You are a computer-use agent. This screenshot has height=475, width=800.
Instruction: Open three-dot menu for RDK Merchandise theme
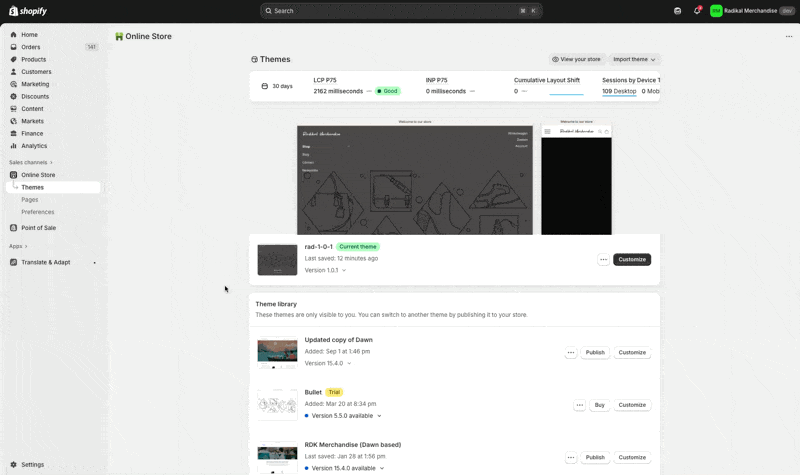point(571,458)
